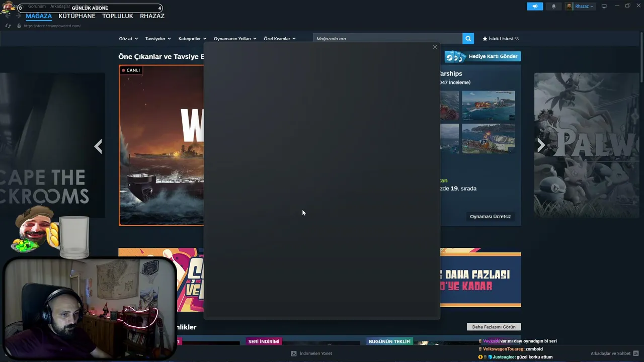Expand the Tavsiyeler menu
The width and height of the screenshot is (644, 362).
(158, 39)
